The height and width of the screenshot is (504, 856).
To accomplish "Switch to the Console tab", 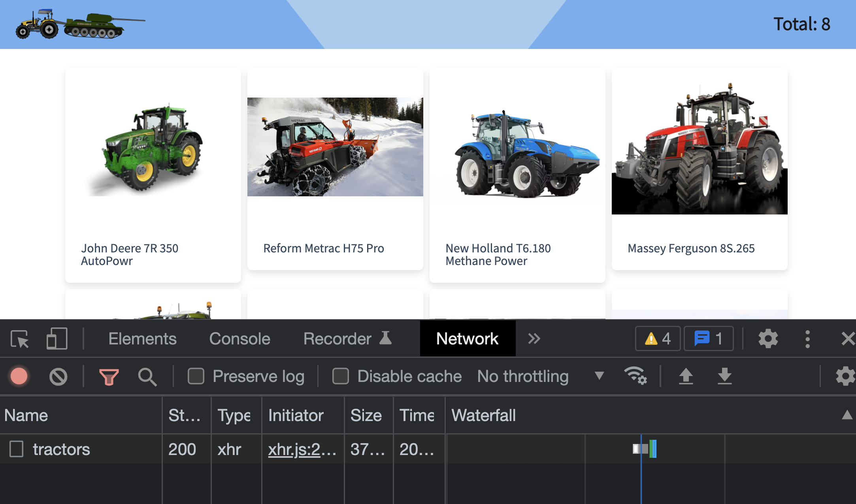I will point(239,339).
